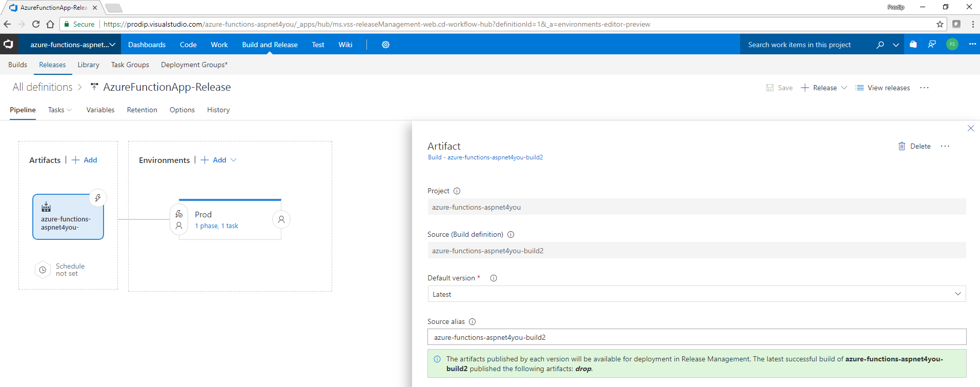Open the Wiki hub

[345, 45]
